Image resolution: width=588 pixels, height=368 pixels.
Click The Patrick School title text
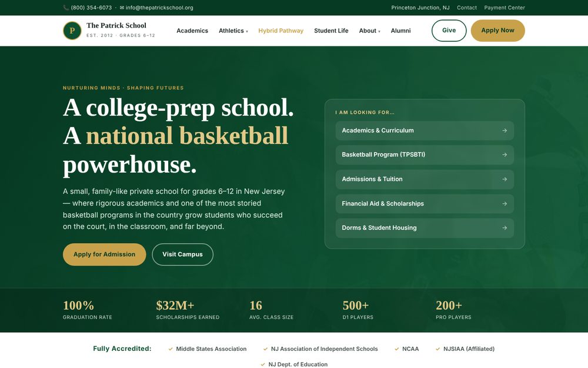pos(116,25)
